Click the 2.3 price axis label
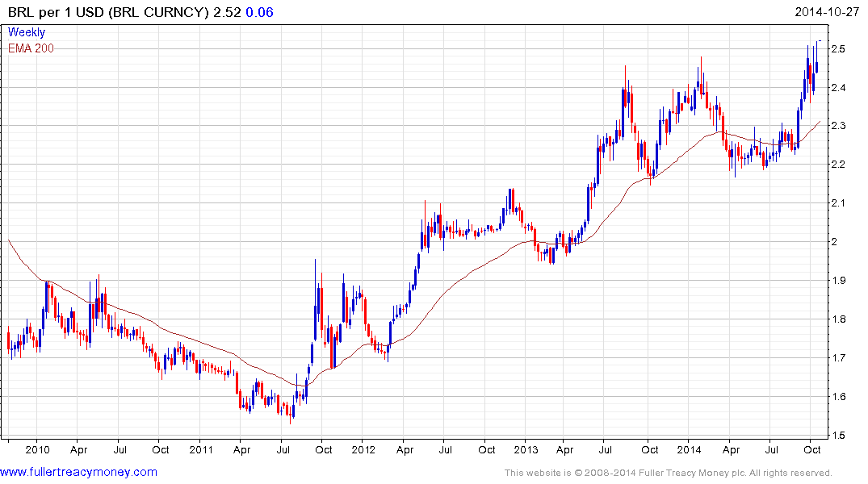This screenshot has height=484, width=868. tap(838, 126)
